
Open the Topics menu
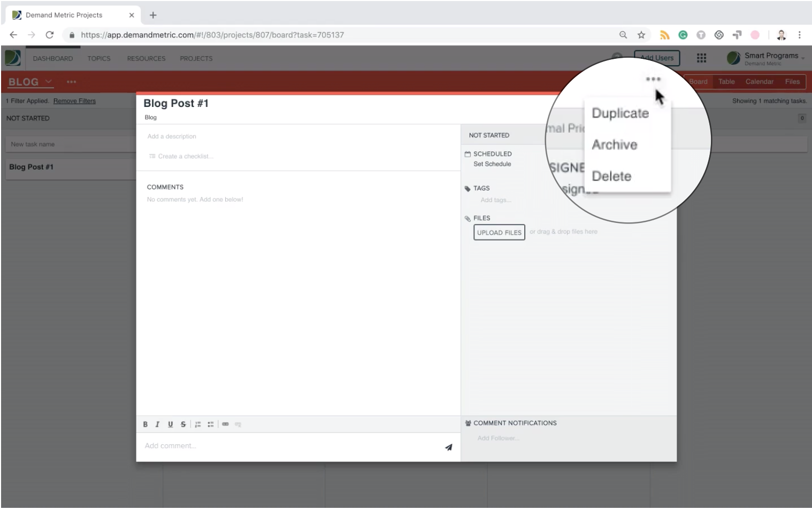(99, 59)
